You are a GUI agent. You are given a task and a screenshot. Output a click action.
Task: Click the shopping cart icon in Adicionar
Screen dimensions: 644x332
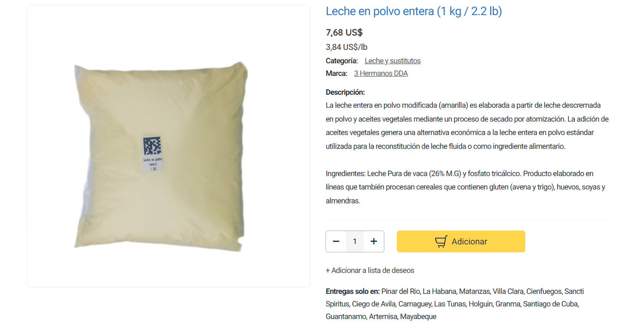point(441,241)
